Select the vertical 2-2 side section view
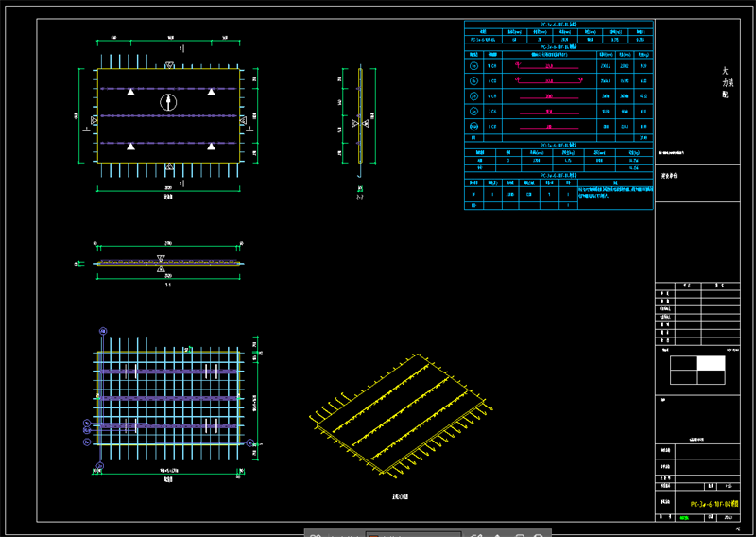 [x=360, y=123]
